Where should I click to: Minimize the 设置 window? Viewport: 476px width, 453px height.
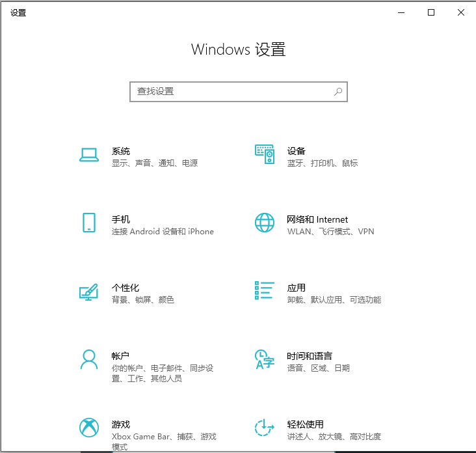point(401,12)
